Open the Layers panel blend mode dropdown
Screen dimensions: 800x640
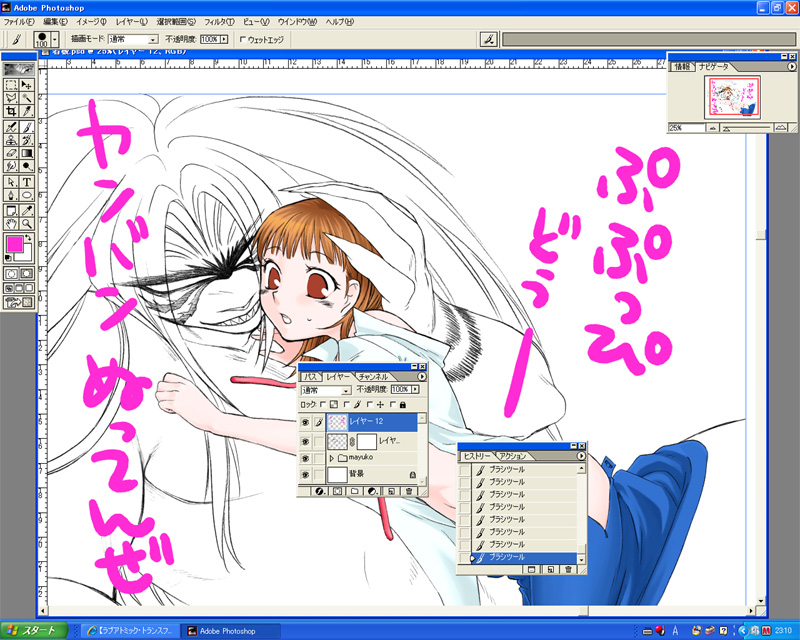click(x=326, y=390)
